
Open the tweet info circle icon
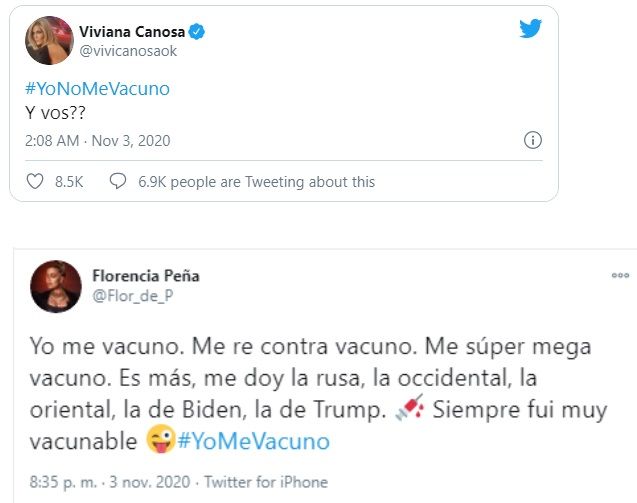pos(533,141)
